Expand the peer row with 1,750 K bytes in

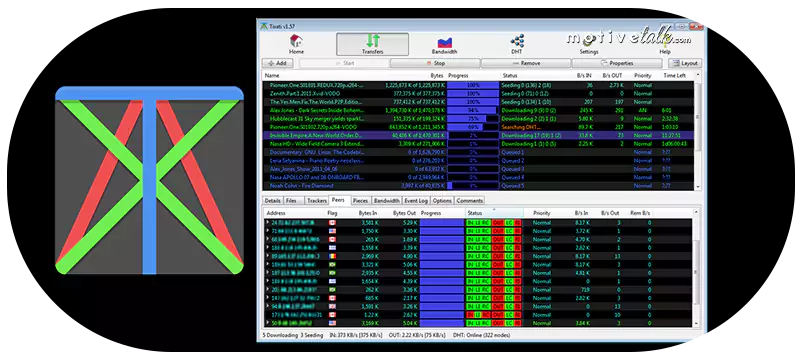pyautogui.click(x=267, y=231)
